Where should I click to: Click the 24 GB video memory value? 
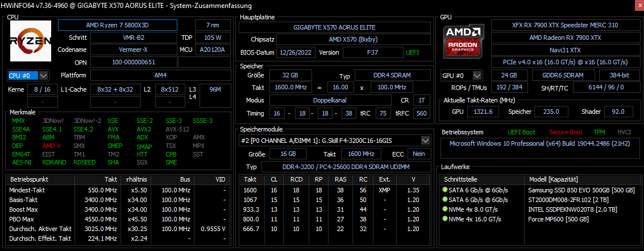[x=510, y=75]
